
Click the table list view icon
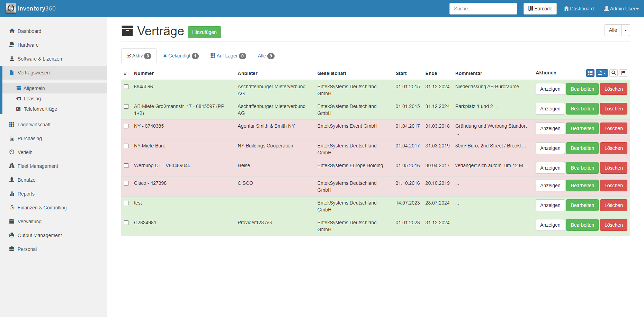pos(590,73)
